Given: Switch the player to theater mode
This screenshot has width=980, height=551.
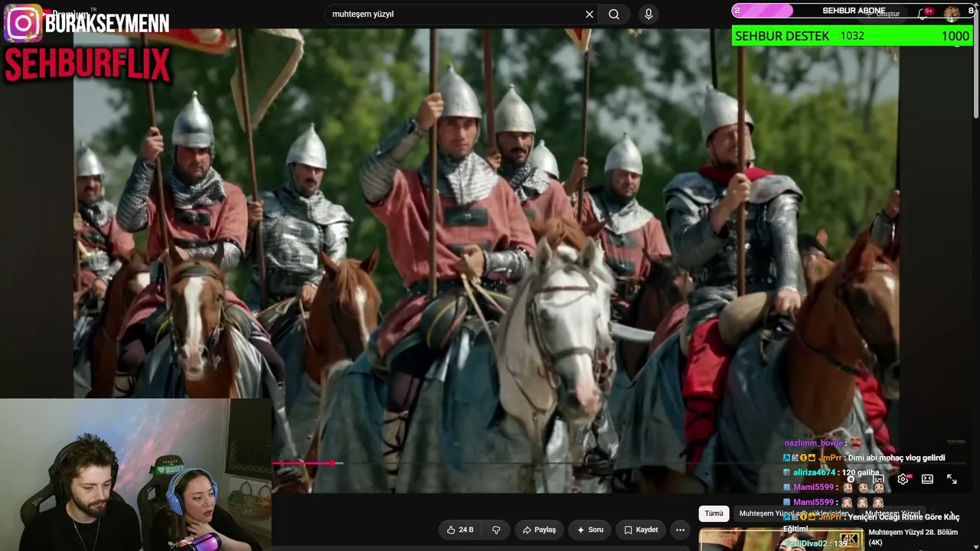Looking at the screenshot, I should [x=927, y=479].
